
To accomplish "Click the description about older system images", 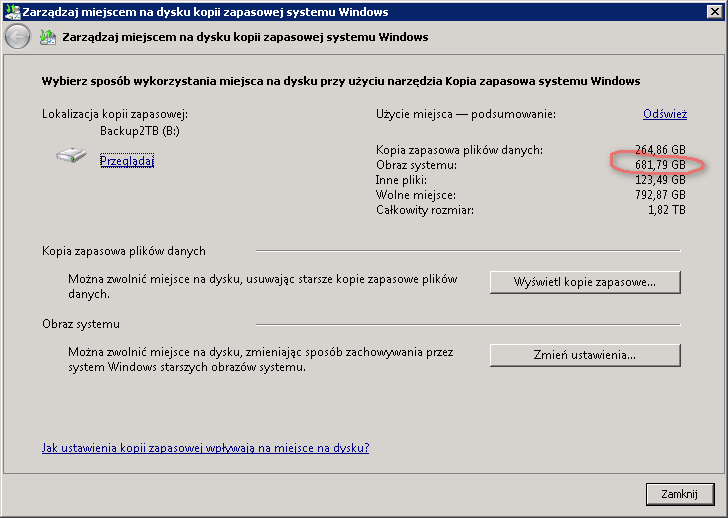I will tap(260, 359).
